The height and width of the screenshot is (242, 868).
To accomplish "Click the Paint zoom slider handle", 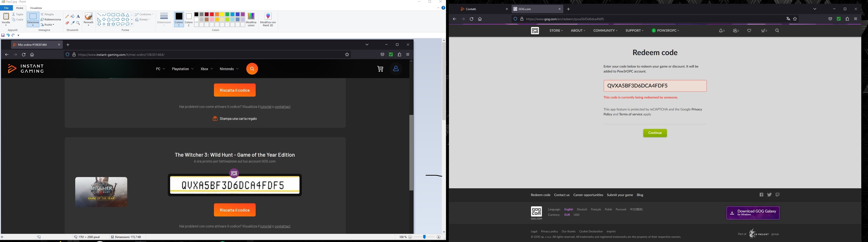I will 424,237.
